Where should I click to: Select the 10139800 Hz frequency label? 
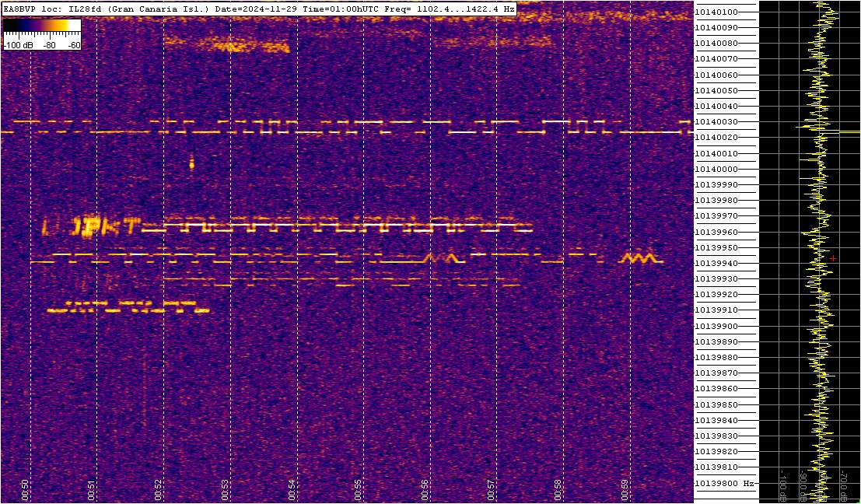(724, 483)
